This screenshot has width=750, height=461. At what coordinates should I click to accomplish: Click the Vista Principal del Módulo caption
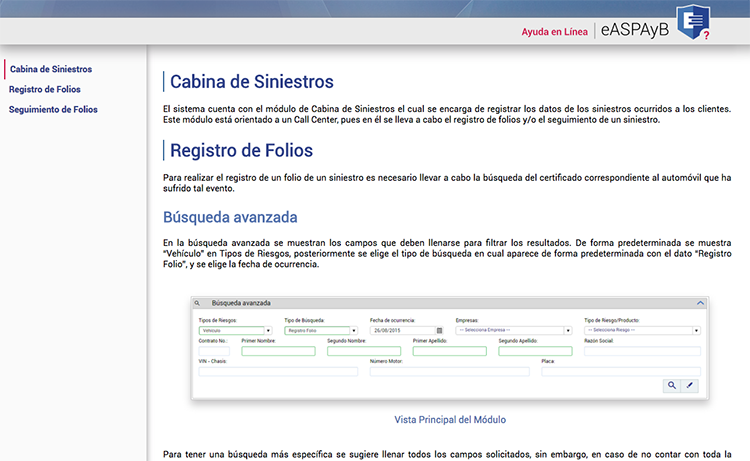[x=450, y=420]
